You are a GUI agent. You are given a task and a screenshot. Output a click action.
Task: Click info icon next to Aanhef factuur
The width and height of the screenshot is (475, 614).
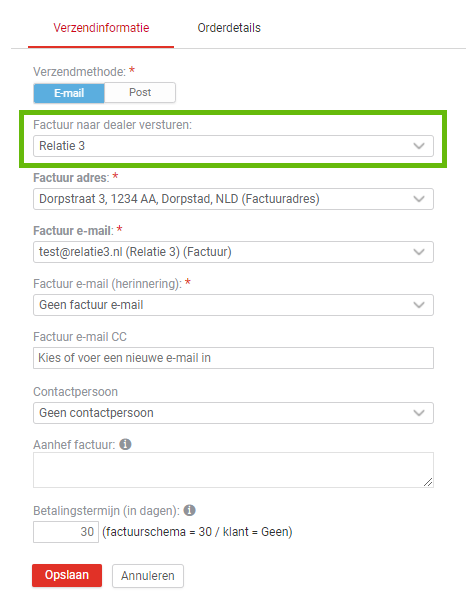tap(125, 444)
